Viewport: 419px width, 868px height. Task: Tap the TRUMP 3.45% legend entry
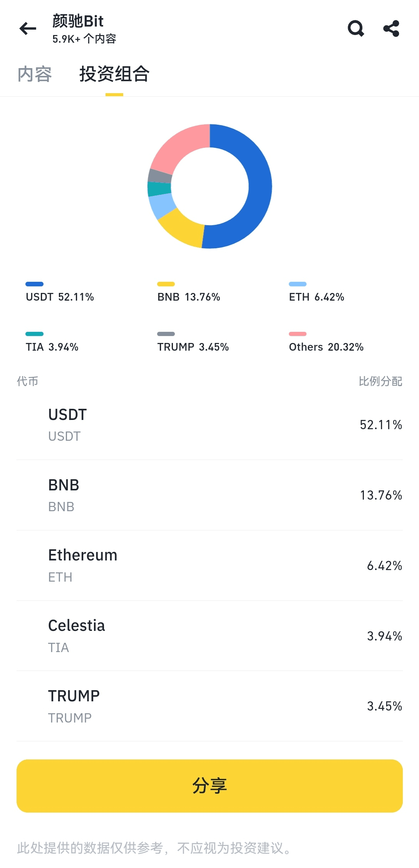click(x=193, y=341)
